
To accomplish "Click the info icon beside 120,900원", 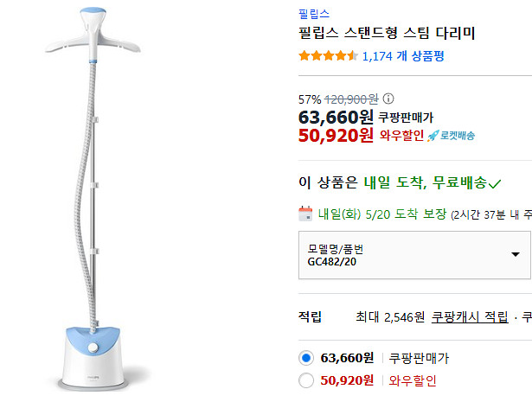I will click(388, 99).
